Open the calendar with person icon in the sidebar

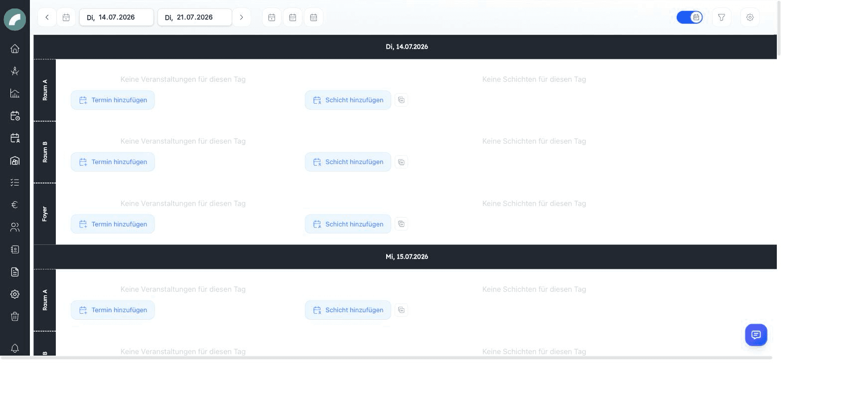(x=15, y=138)
